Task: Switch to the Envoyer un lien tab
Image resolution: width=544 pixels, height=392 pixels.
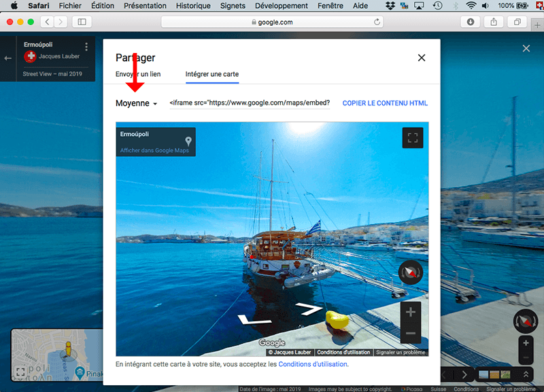Action: [138, 74]
